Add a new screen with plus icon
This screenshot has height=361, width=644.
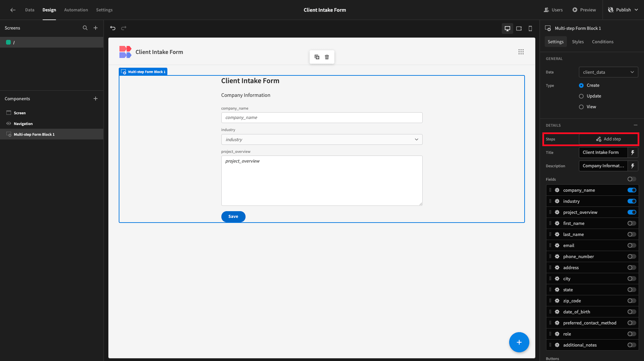coord(96,28)
